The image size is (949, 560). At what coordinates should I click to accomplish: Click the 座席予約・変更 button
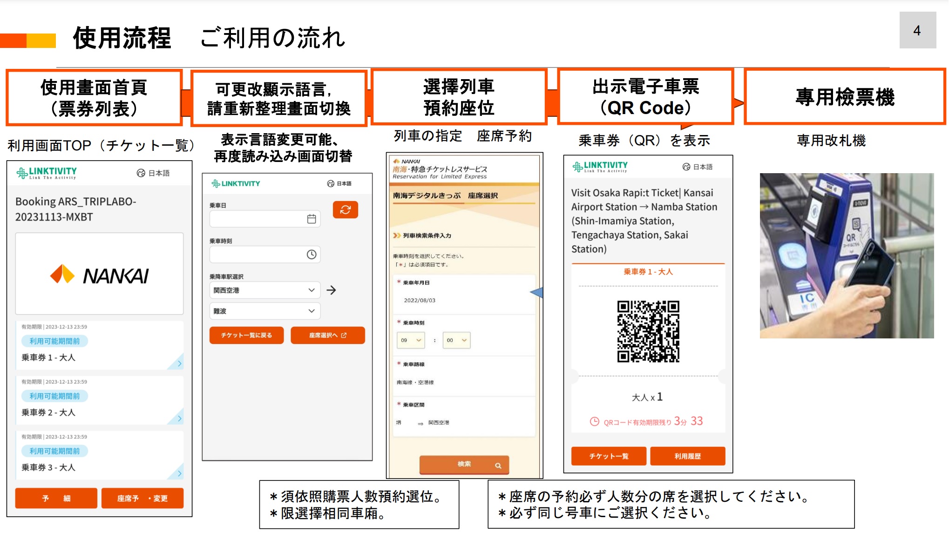pyautogui.click(x=142, y=498)
